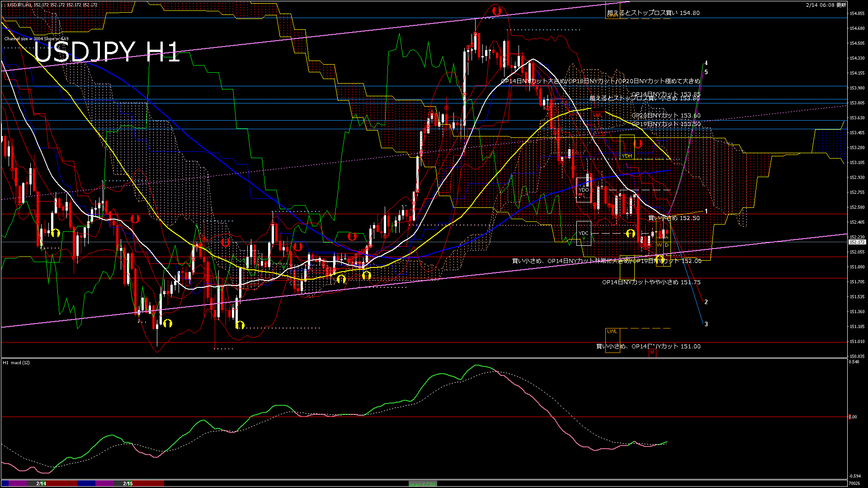Click the 2/15 date marker on timeline

point(128,483)
